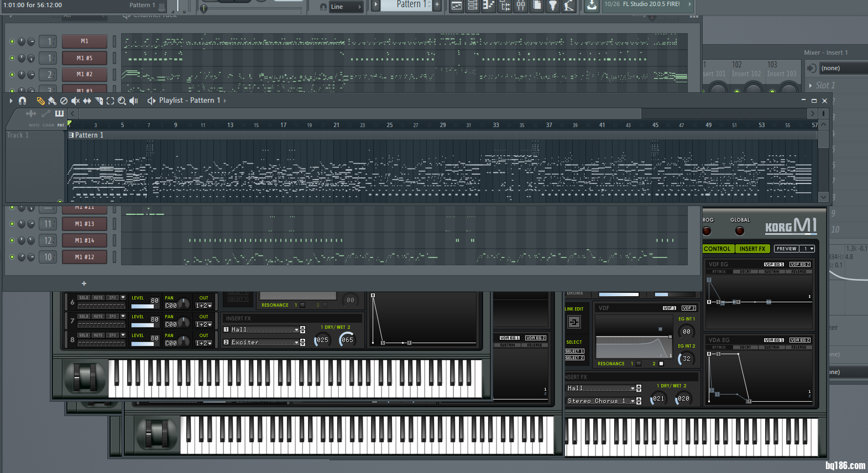868x473 pixels.
Task: Mute the M1 #14 channel green LED
Action: coord(12,240)
